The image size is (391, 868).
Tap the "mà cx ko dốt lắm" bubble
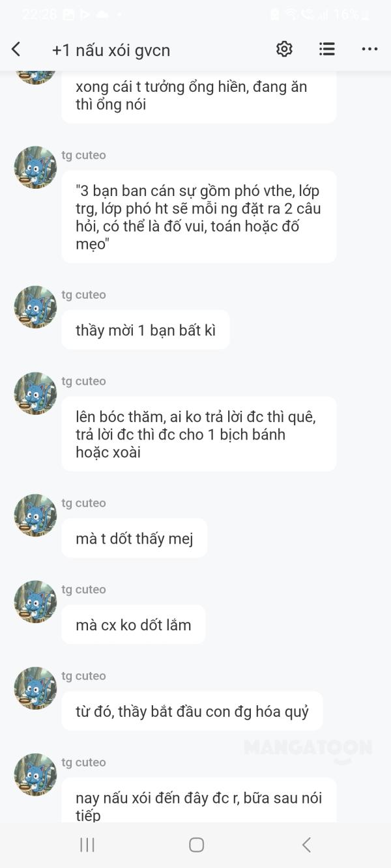pyautogui.click(x=134, y=625)
